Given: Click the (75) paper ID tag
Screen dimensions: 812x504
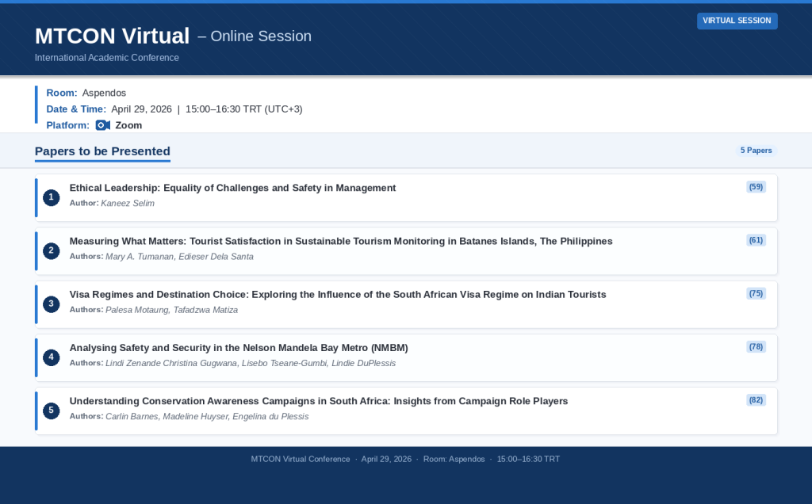Looking at the screenshot, I should click(x=756, y=293).
